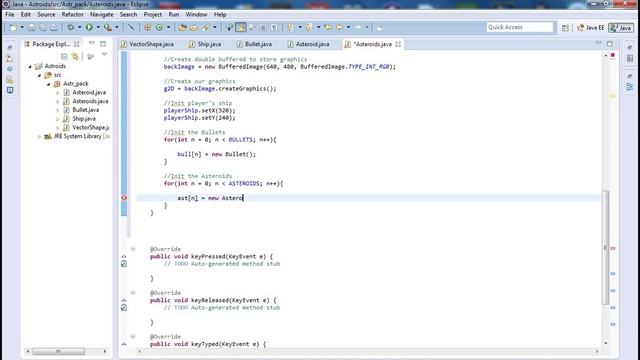Open the Project menu
Screen dimensions: 640x360
point(153,14)
